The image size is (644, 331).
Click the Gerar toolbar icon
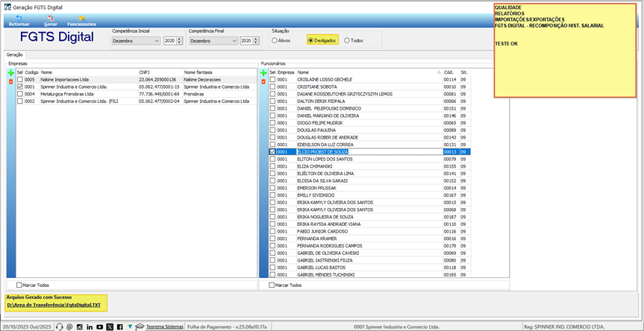pyautogui.click(x=51, y=21)
